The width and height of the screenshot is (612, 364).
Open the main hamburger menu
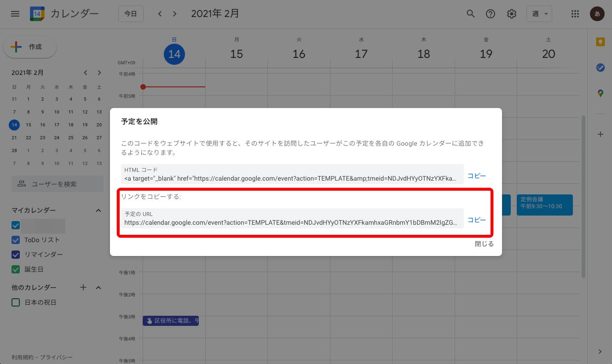(x=15, y=14)
